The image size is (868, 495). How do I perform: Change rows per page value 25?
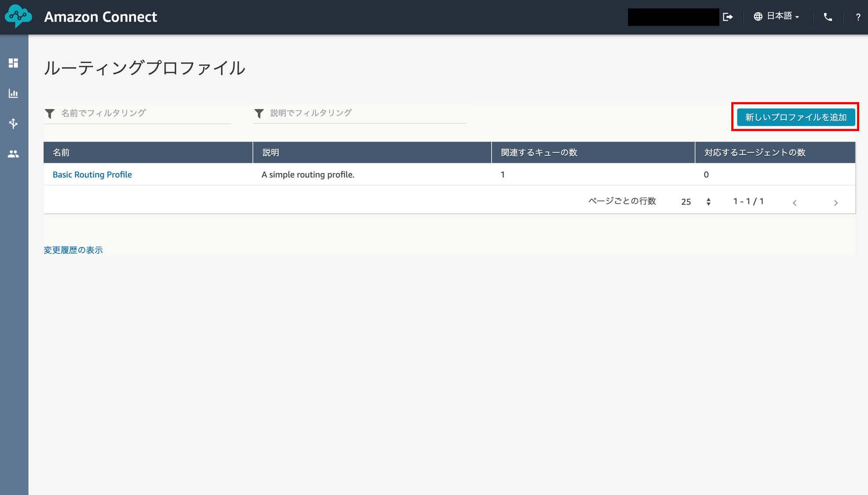pyautogui.click(x=696, y=202)
